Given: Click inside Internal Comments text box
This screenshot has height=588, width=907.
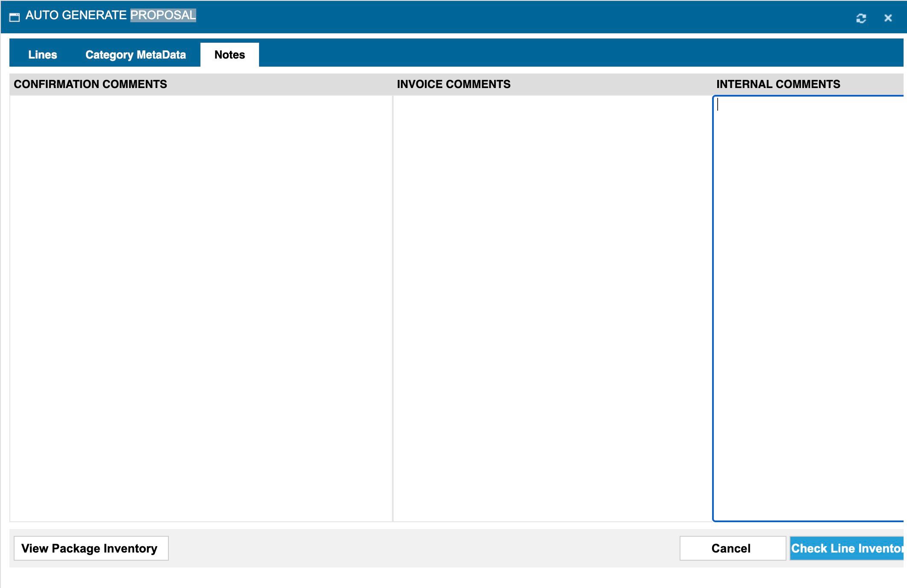Looking at the screenshot, I should [x=808, y=308].
